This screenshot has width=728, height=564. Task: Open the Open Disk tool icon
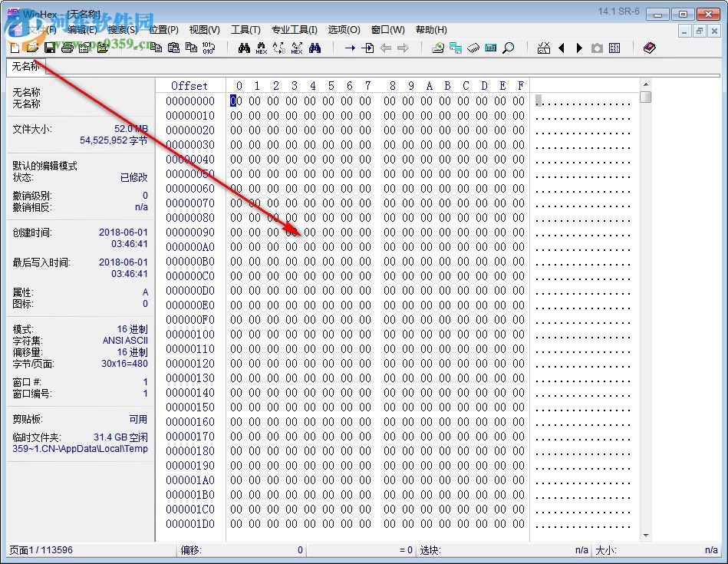[x=438, y=48]
